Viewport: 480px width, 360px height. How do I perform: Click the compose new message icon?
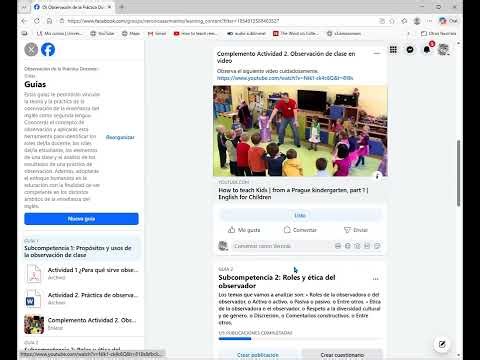pos(442,344)
